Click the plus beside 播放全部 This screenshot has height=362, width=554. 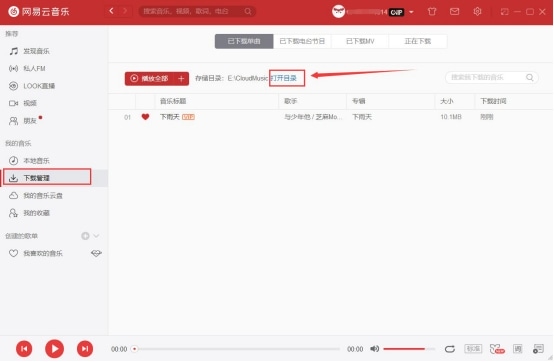[x=181, y=78]
